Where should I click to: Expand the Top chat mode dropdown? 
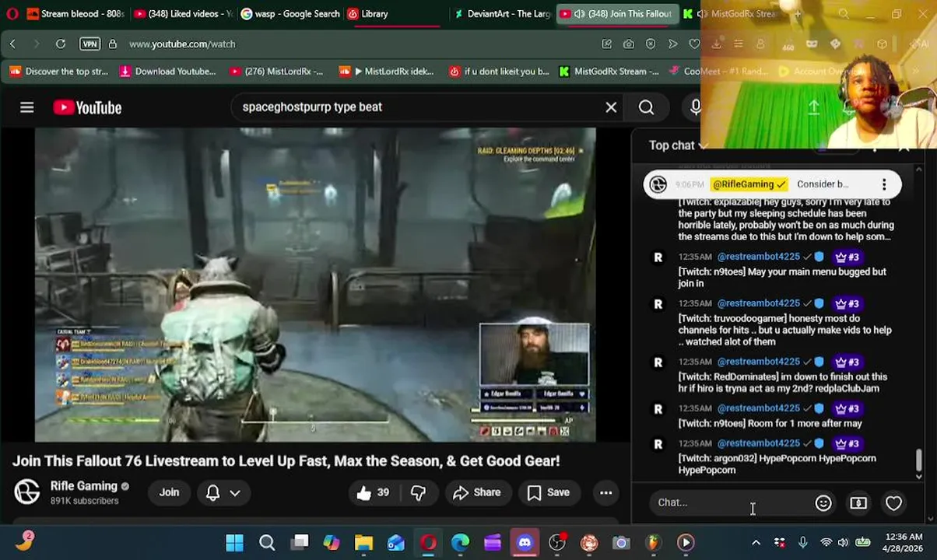tap(678, 145)
